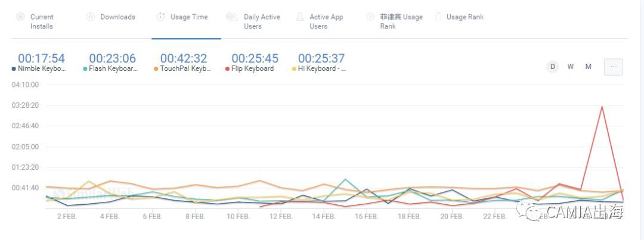Click the Daily Active Users icon
This screenshot has width=644, height=240.
232,17
